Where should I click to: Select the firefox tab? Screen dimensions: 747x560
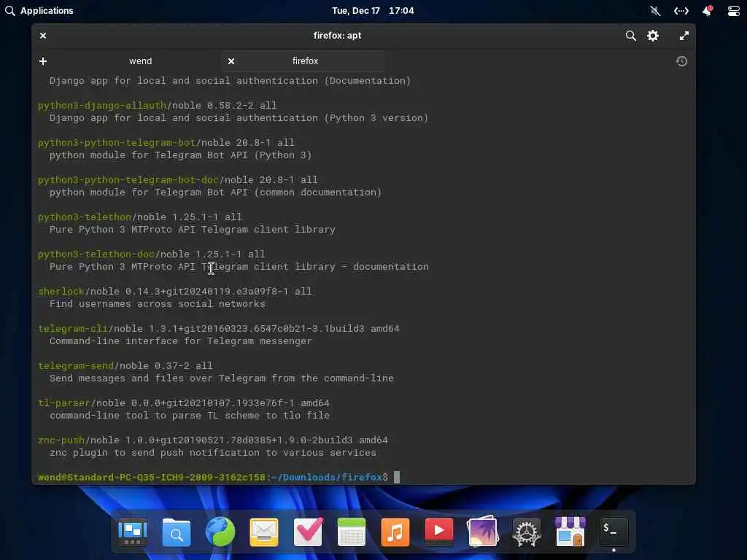pyautogui.click(x=306, y=61)
